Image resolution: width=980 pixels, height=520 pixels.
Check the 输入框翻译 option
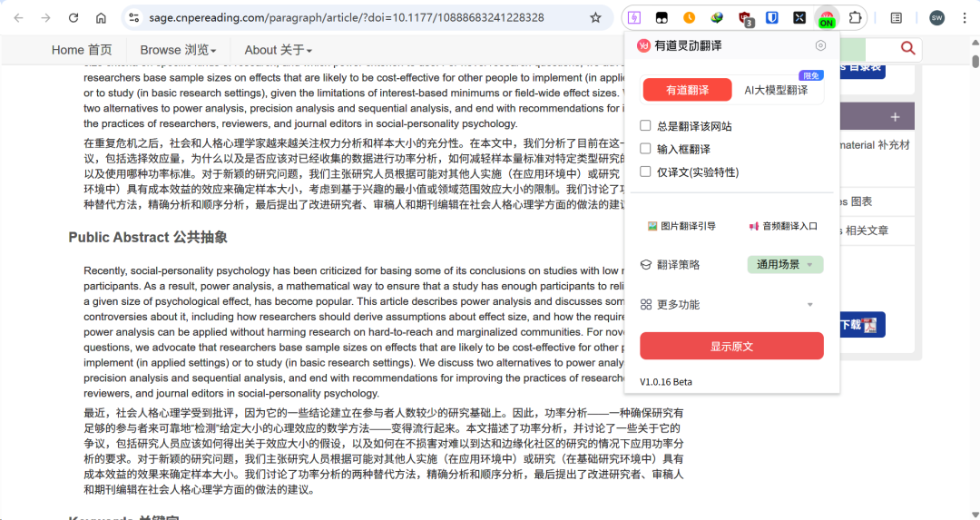pos(645,149)
